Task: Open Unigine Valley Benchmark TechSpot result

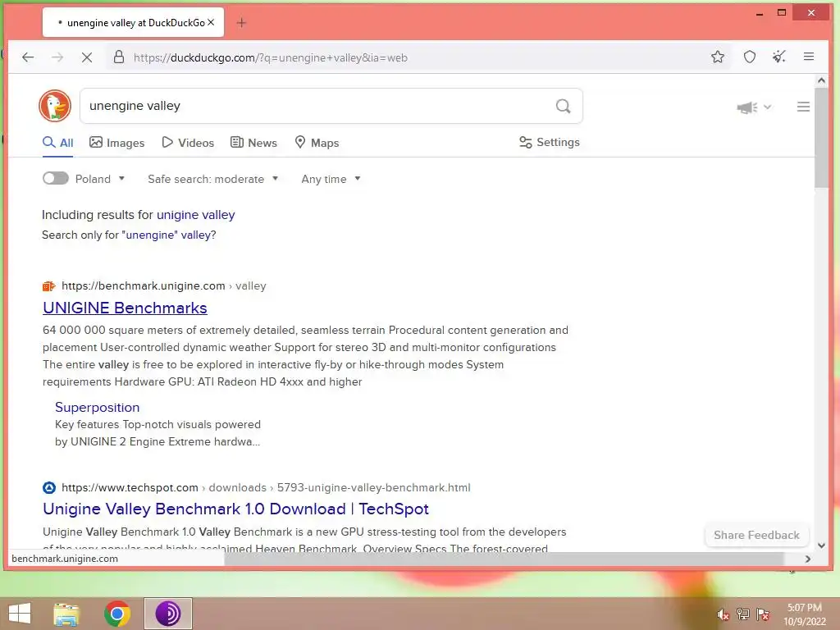Action: pyautogui.click(x=235, y=509)
